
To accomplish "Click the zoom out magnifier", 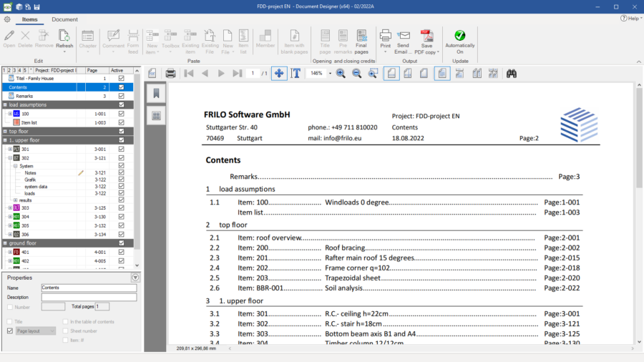I will pos(356,74).
